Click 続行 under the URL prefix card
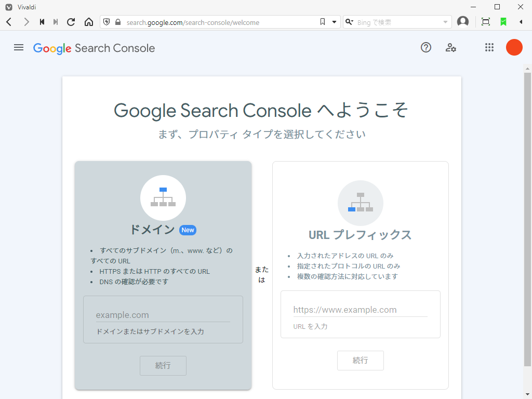This screenshot has height=399, width=532. point(361,361)
